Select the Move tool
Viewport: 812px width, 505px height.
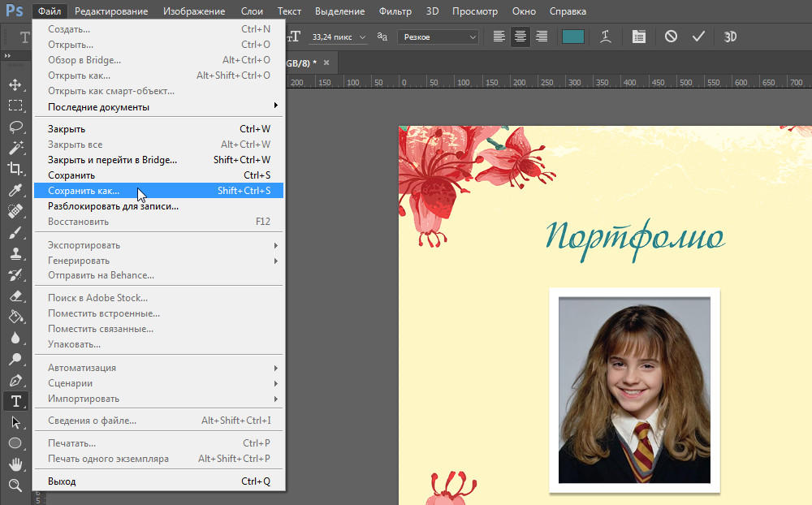pos(15,84)
